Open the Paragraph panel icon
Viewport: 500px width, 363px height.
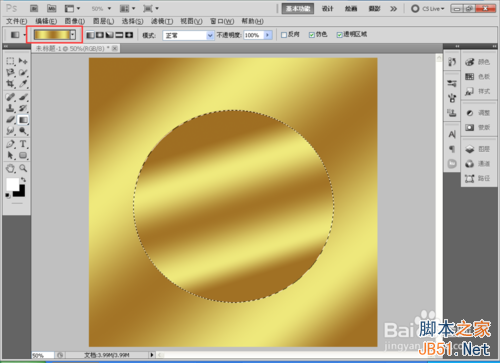[452, 149]
